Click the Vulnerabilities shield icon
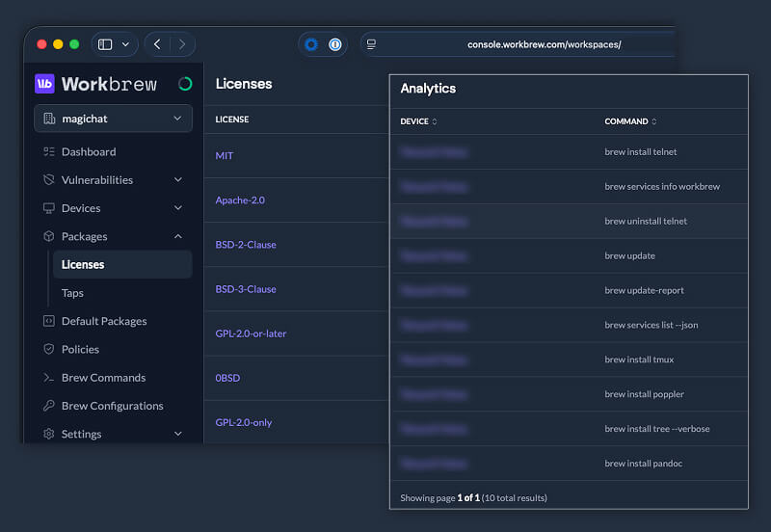 [49, 180]
